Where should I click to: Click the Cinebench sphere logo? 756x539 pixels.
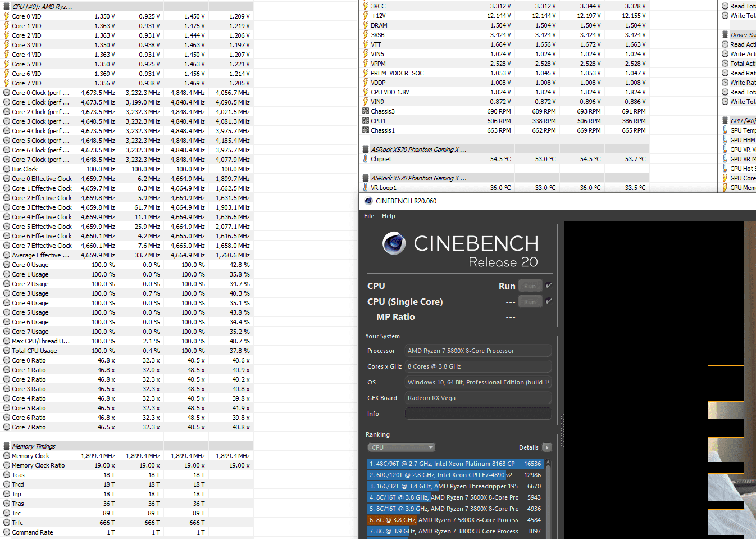click(394, 243)
